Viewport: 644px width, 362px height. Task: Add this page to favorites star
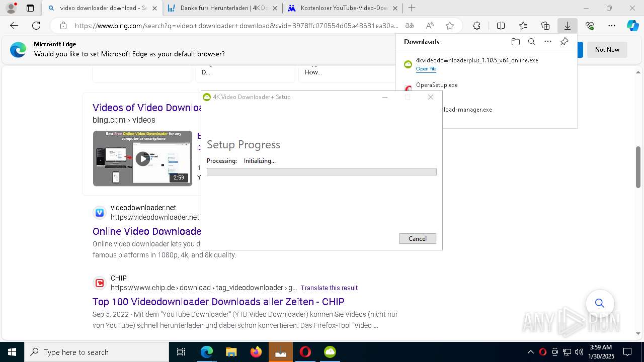click(x=450, y=26)
